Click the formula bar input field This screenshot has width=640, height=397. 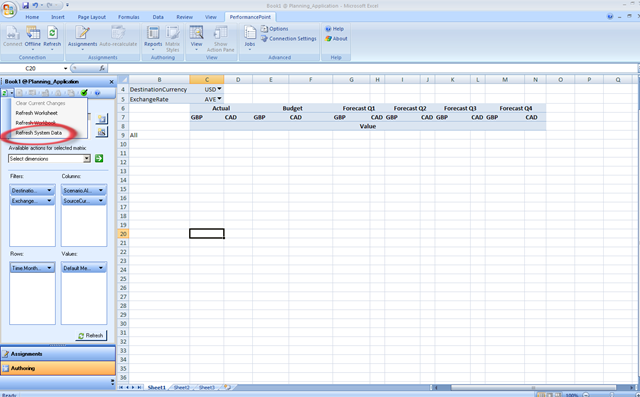point(371,68)
